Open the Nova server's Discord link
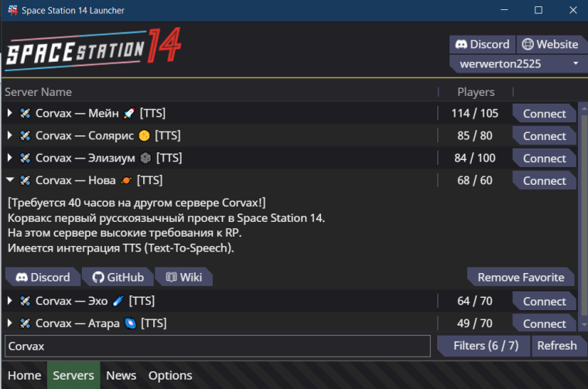Image resolution: width=588 pixels, height=389 pixels. (43, 278)
